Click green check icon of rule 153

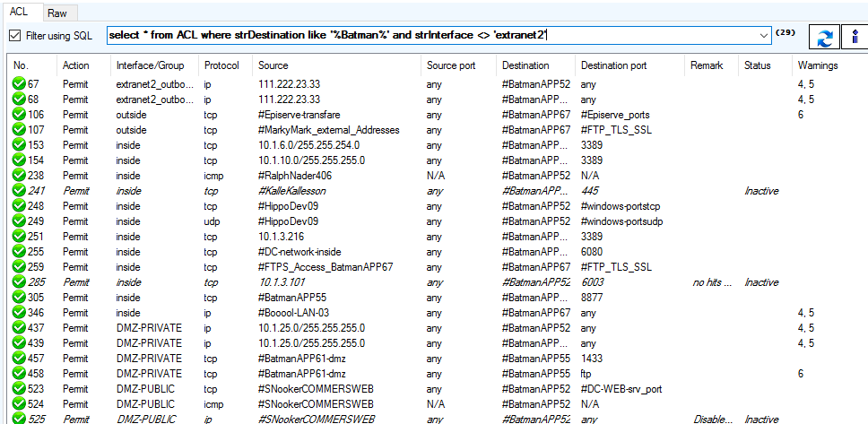tap(20, 145)
